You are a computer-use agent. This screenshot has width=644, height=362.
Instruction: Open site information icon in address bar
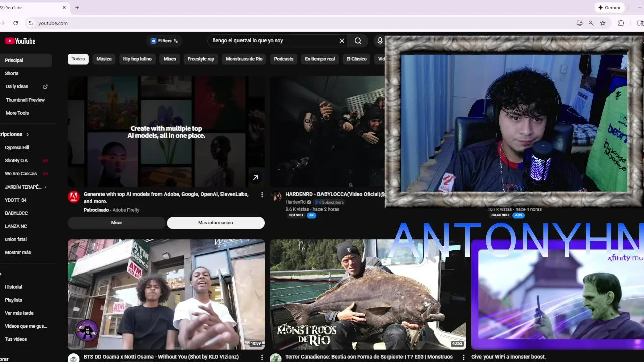[31, 23]
